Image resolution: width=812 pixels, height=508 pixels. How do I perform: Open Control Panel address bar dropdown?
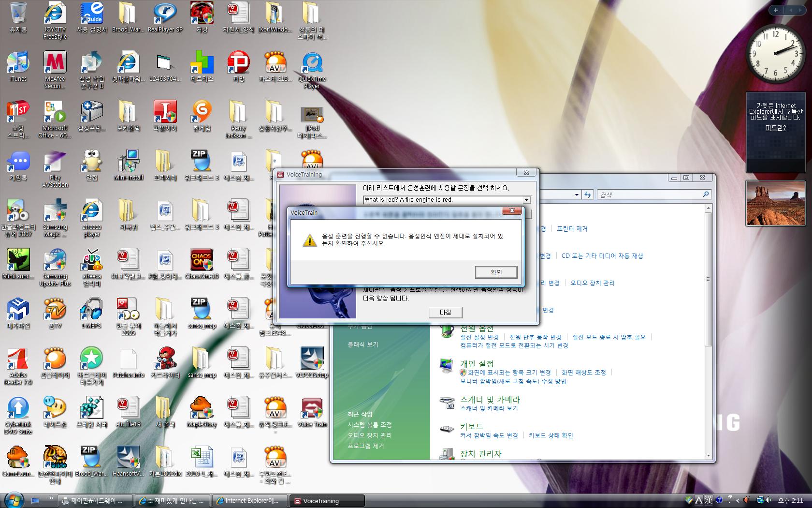point(577,194)
